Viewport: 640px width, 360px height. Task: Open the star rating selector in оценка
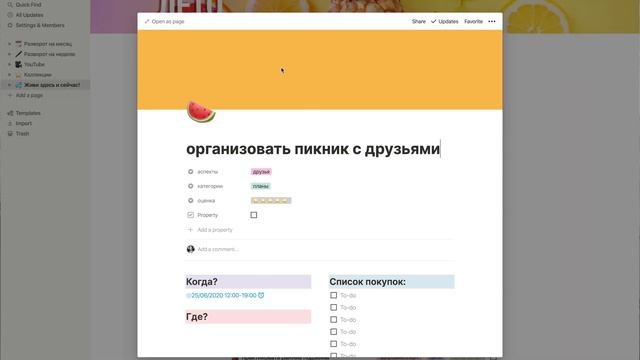pos(271,200)
